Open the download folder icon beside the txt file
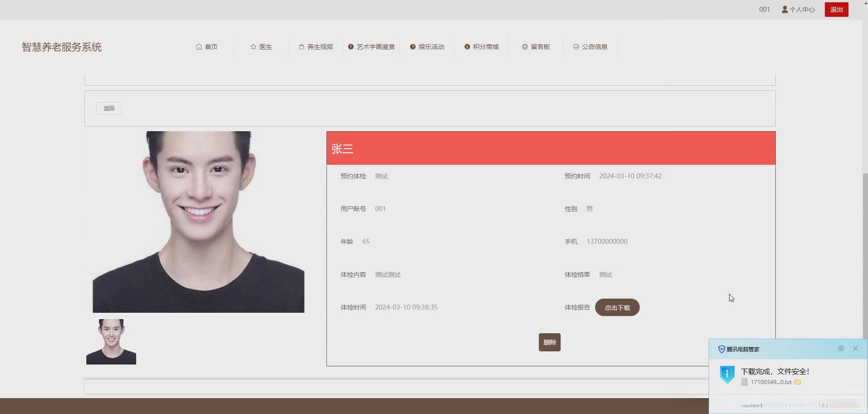Image resolution: width=868 pixels, height=414 pixels. coord(798,382)
